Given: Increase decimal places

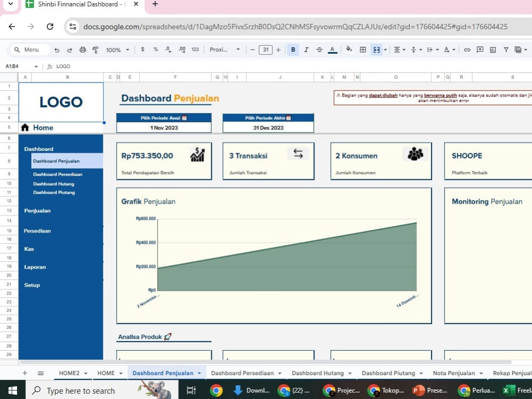Looking at the screenshot, I should coord(182,49).
